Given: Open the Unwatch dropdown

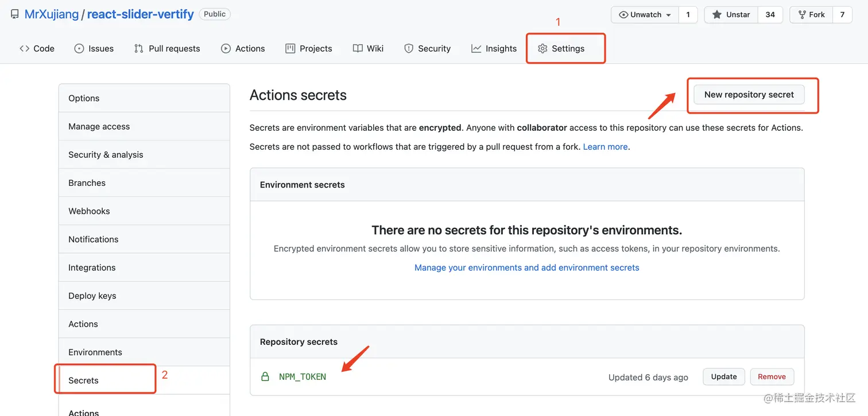Looking at the screenshot, I should [x=645, y=15].
